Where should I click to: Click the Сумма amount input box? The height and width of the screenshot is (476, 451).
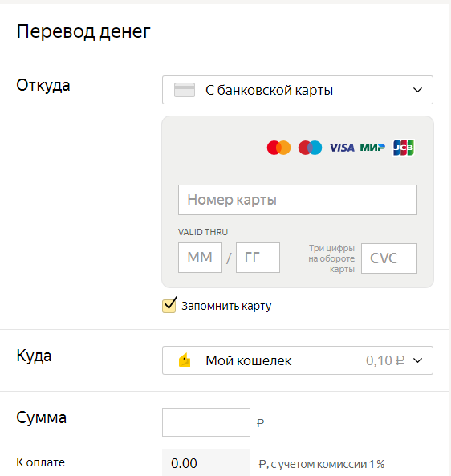click(x=206, y=422)
